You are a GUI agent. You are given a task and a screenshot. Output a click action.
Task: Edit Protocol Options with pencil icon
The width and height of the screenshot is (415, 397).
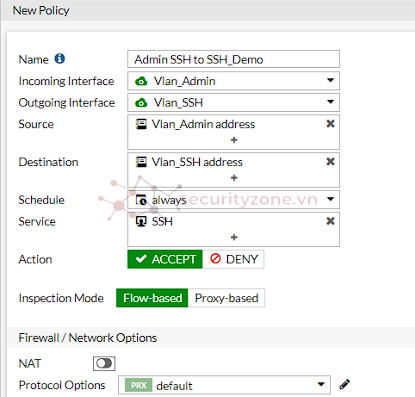pyautogui.click(x=345, y=384)
